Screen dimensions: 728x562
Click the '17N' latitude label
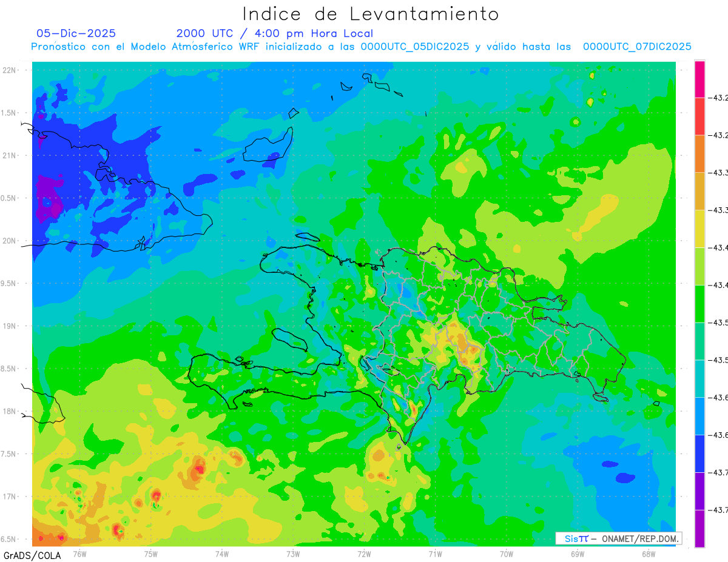click(x=10, y=496)
